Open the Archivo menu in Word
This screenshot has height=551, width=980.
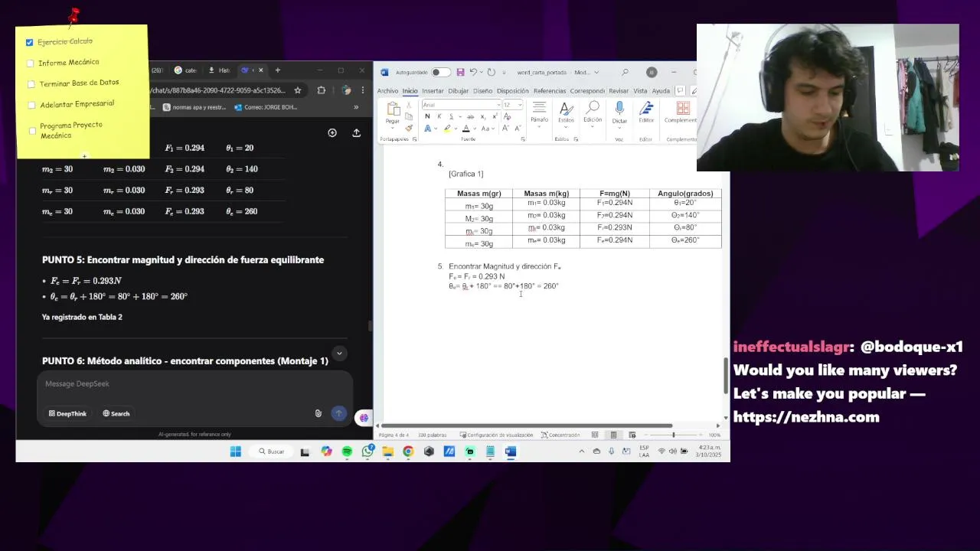387,90
